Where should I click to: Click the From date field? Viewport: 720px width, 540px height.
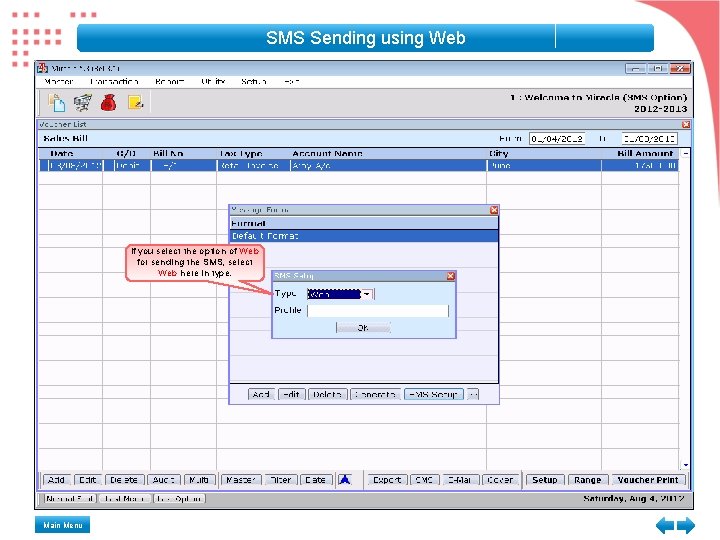tap(557, 139)
